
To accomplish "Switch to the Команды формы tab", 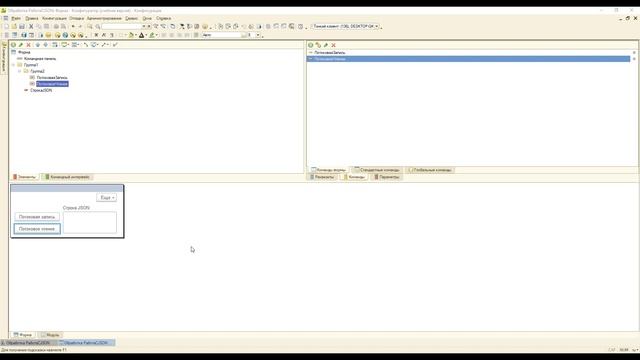I will (328, 170).
